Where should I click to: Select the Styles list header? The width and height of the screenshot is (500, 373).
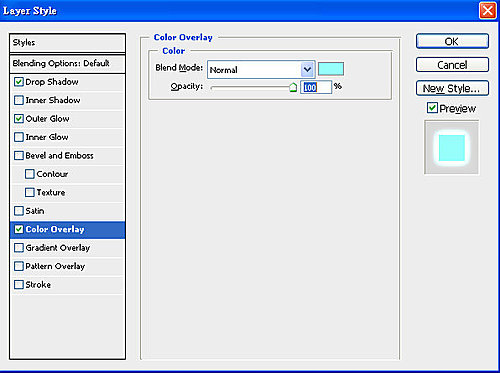(67, 43)
